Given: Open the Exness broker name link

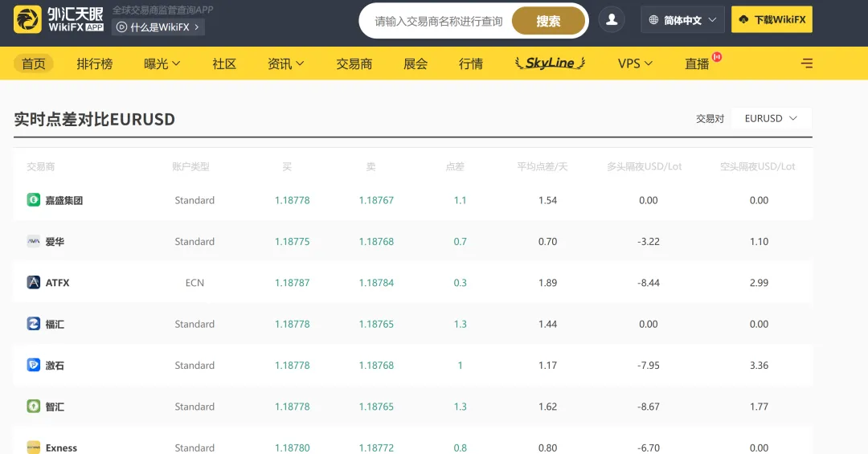Looking at the screenshot, I should 61,448.
